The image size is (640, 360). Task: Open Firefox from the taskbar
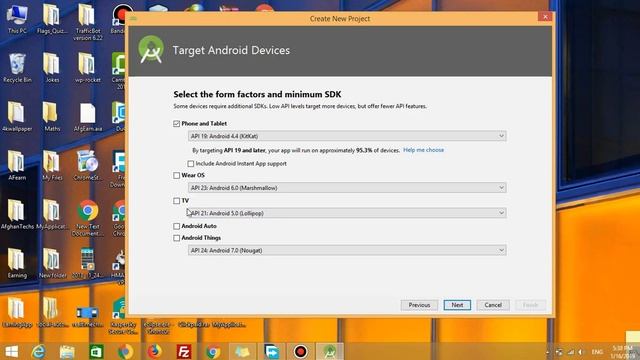click(x=154, y=351)
